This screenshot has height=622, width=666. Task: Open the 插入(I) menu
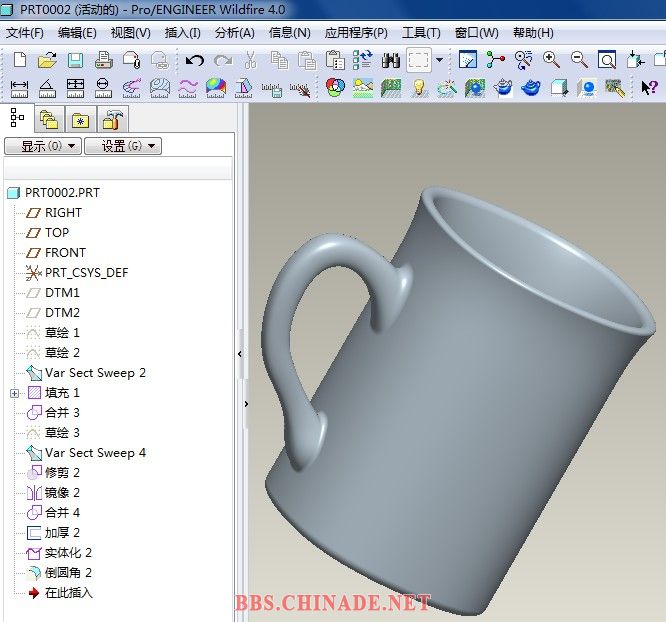point(183,32)
